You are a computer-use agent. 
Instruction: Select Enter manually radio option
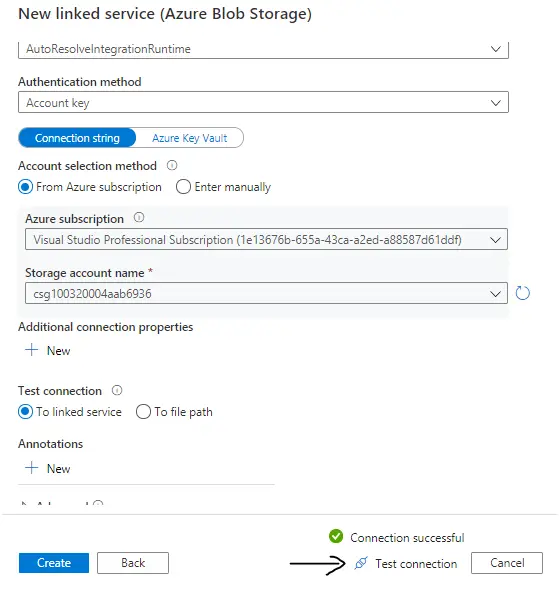[x=183, y=187]
